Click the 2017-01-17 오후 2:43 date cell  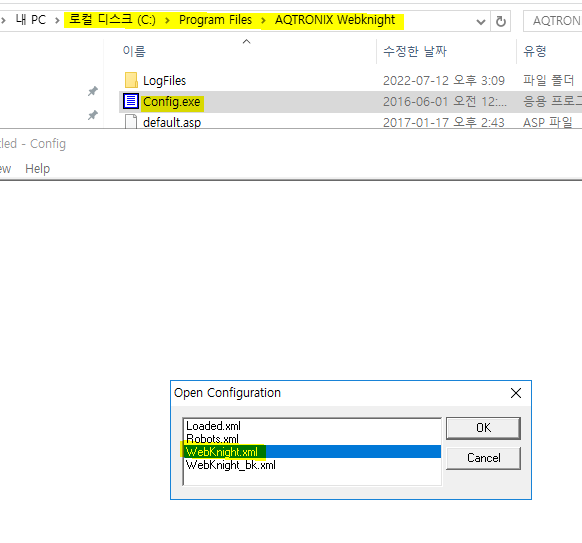[444, 122]
